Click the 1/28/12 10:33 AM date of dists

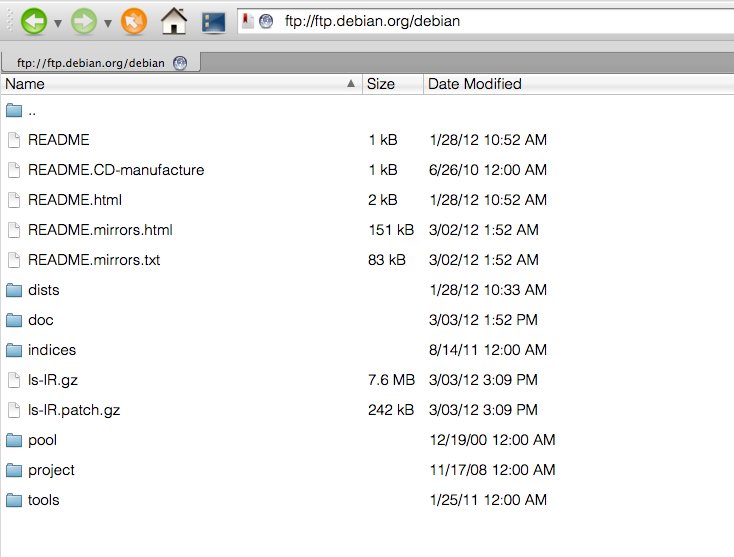pos(488,290)
